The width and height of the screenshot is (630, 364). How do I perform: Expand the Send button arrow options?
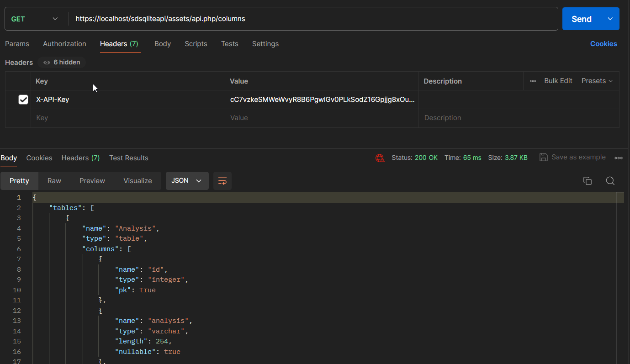pos(610,19)
